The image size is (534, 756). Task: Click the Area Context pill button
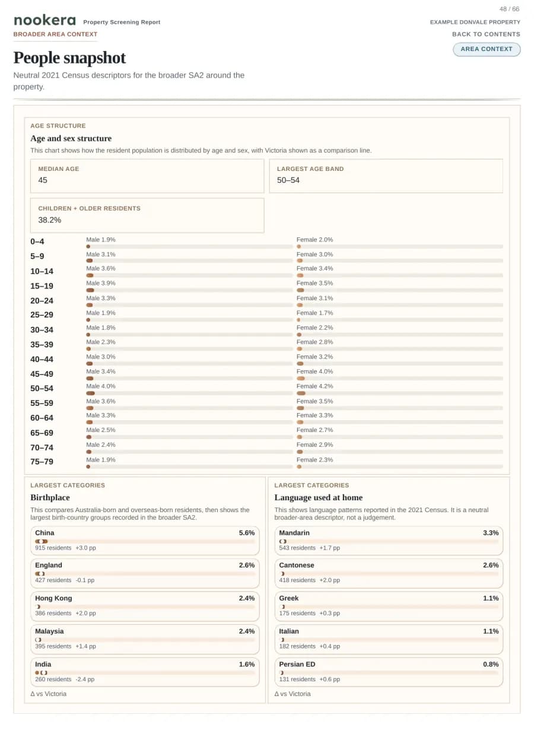(x=487, y=49)
